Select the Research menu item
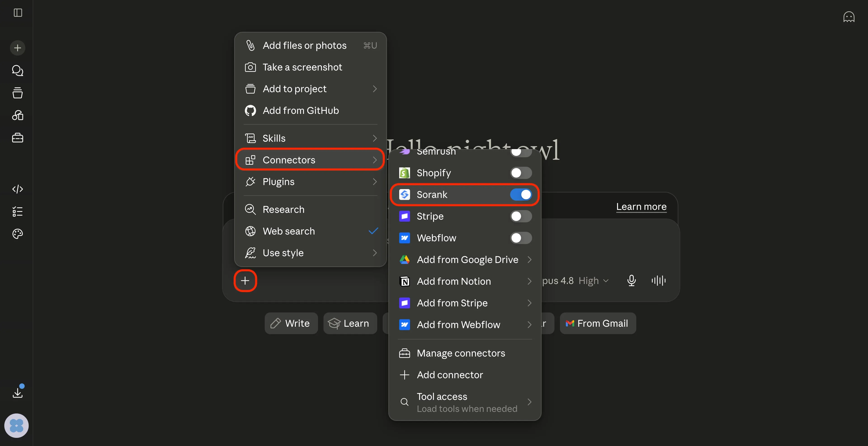The width and height of the screenshot is (868, 446). pos(310,209)
